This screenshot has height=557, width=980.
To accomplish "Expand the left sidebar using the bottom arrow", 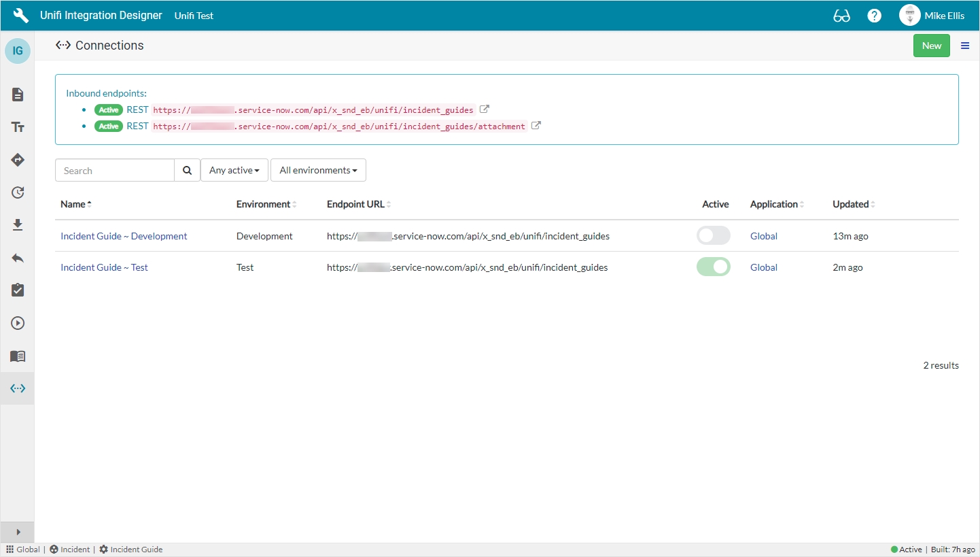I will (x=18, y=532).
